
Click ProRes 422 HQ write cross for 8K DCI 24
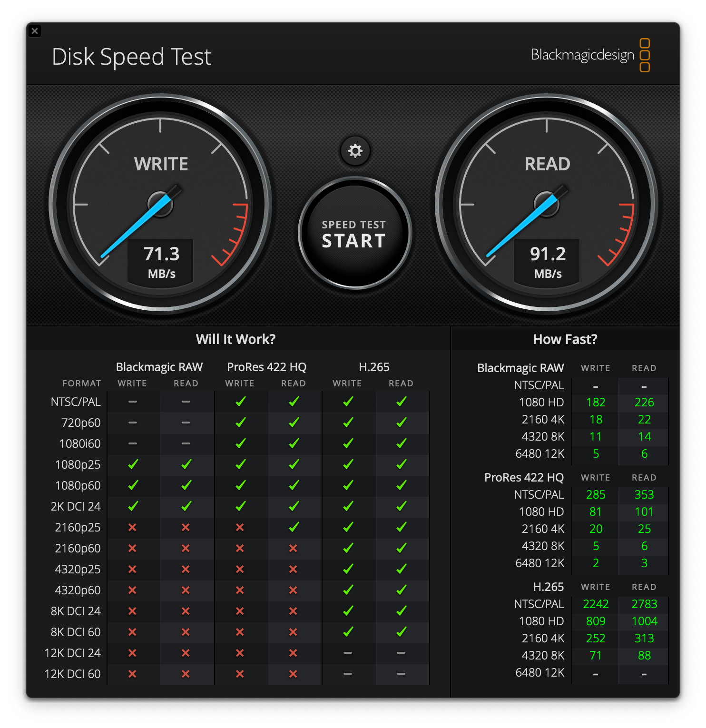tap(240, 611)
